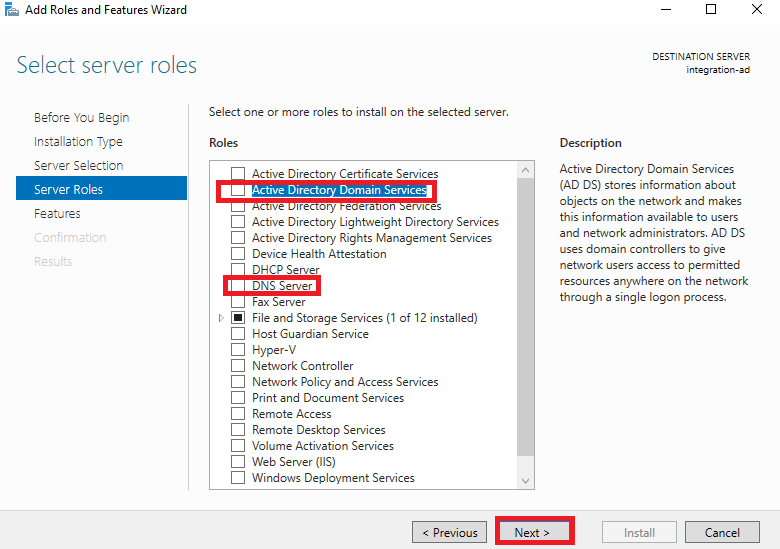The width and height of the screenshot is (780, 549).
Task: Check Active Directory Rights Management Services
Action: 238,238
